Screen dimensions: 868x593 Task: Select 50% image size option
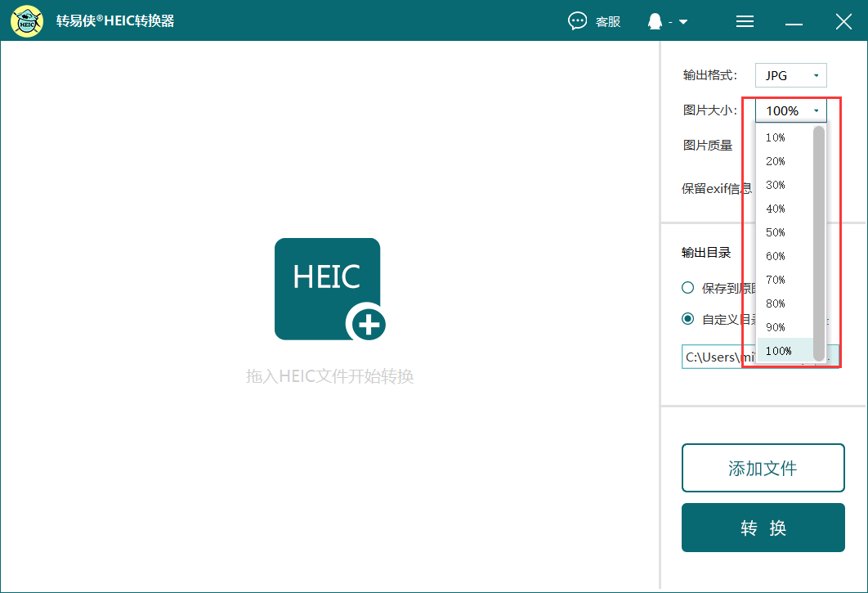tap(785, 232)
